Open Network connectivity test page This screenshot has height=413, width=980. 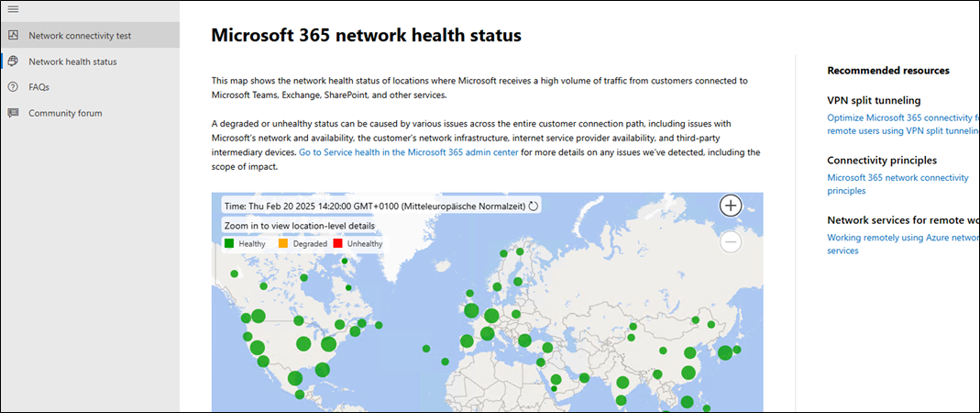[89, 36]
